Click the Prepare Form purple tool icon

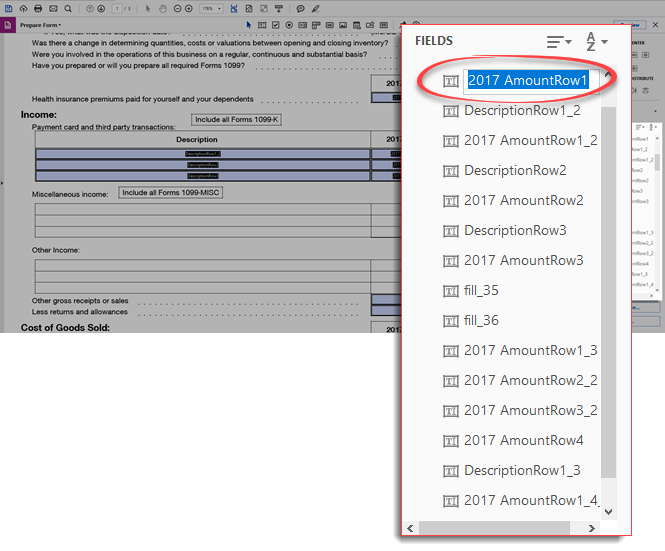(x=8, y=25)
